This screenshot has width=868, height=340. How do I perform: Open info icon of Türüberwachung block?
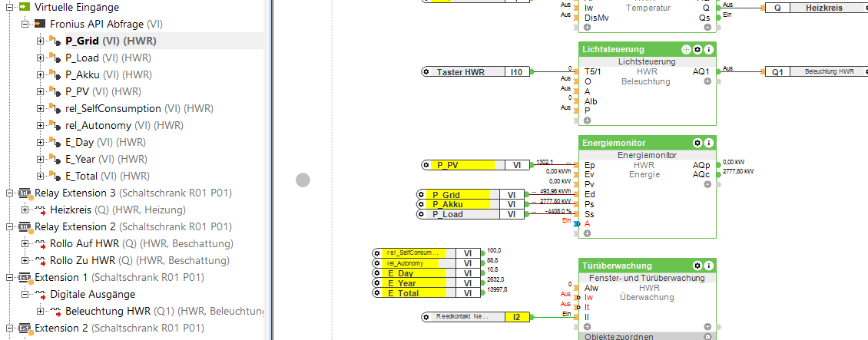(708, 266)
